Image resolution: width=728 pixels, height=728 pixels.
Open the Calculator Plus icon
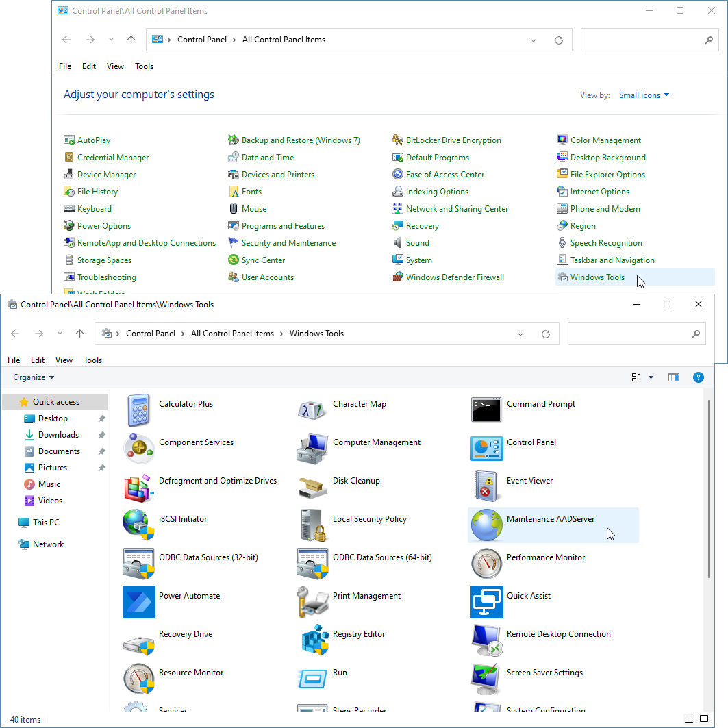tap(139, 410)
